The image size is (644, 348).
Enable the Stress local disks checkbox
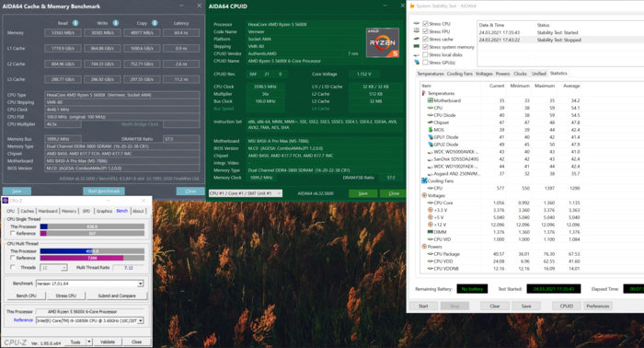pyautogui.click(x=425, y=54)
